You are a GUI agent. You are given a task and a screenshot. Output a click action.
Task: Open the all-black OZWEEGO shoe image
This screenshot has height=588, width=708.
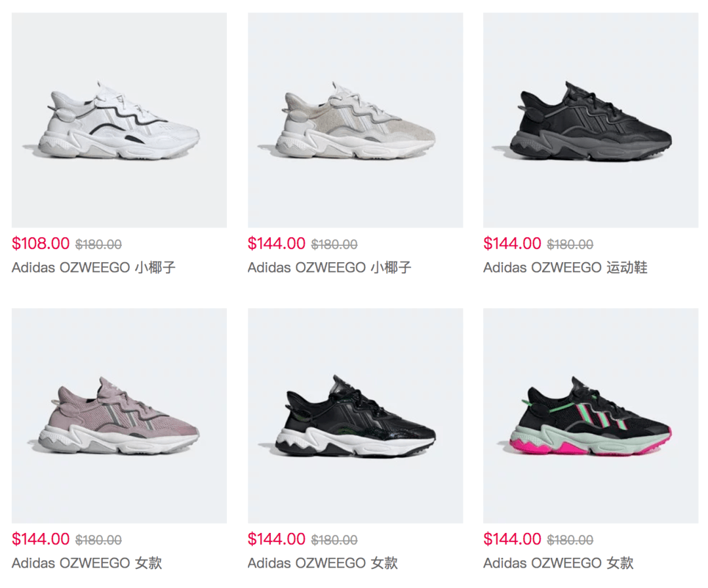[x=591, y=120]
